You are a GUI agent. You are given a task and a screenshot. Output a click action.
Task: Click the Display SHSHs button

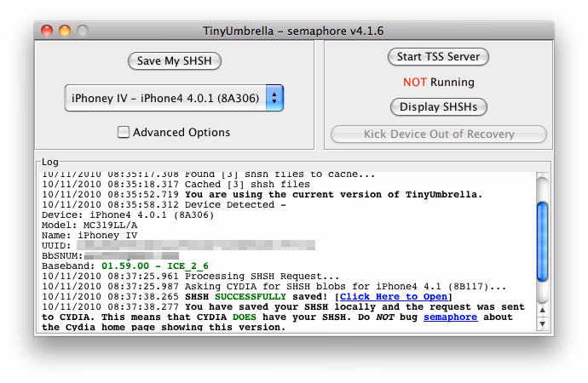coord(438,106)
